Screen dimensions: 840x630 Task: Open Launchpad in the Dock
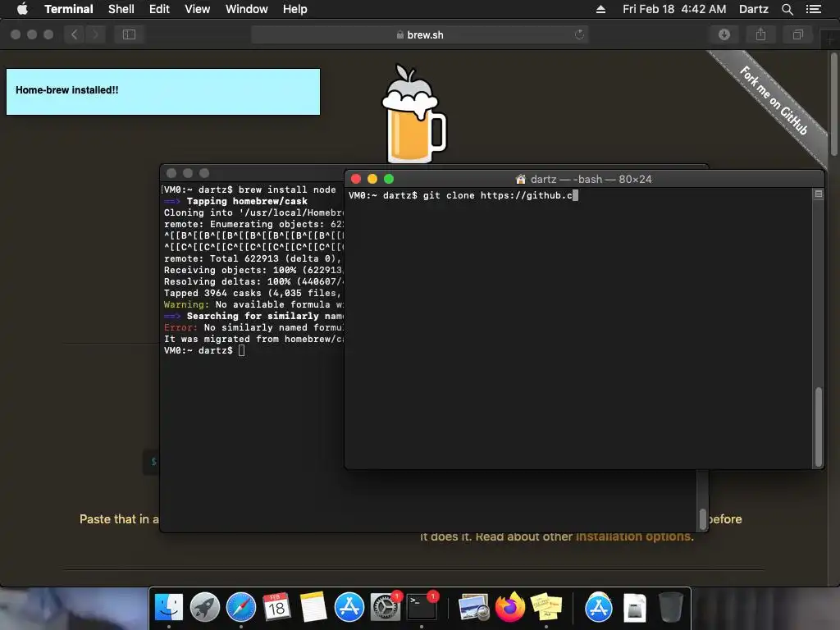[x=204, y=607]
